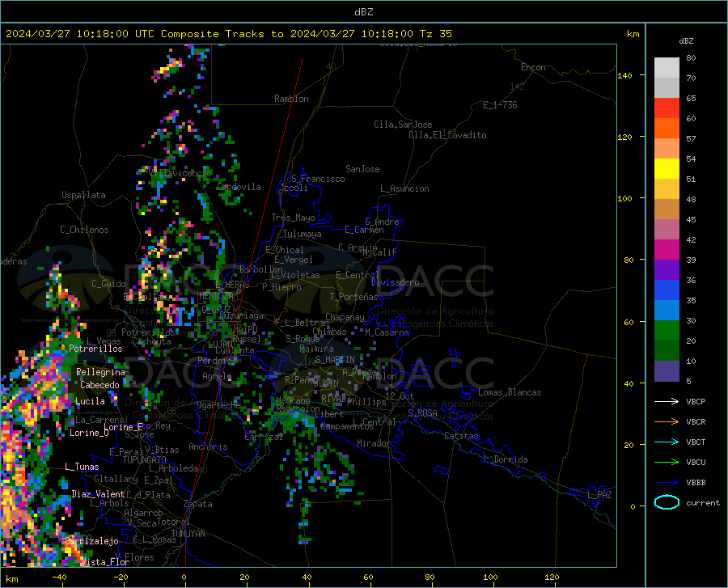The image size is (728, 588).
Task: Click the Mirador label
Action: (x=373, y=443)
